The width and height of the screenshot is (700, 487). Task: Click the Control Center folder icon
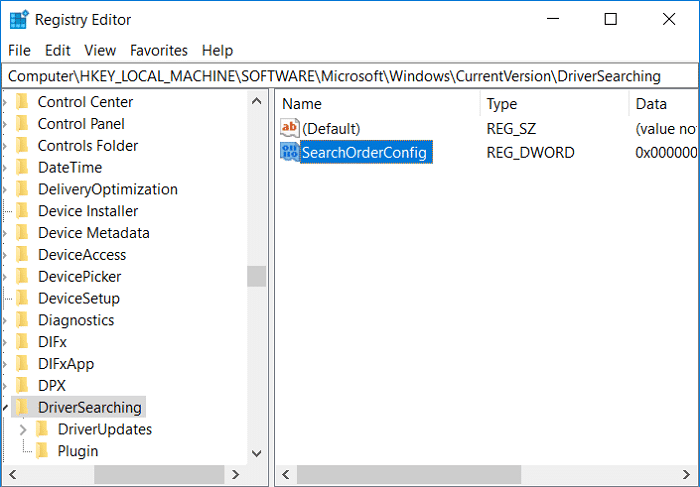point(22,102)
